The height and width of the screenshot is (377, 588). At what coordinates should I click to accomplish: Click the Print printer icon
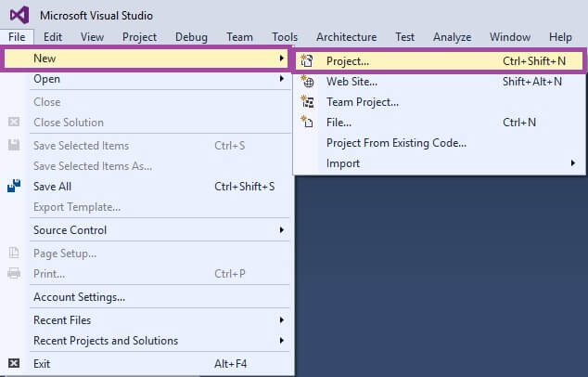[x=14, y=273]
